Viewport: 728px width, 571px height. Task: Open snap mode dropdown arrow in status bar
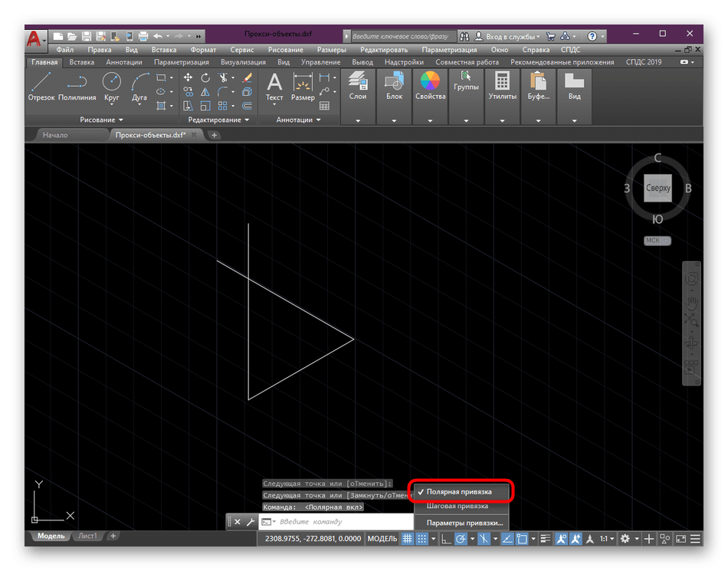tap(433, 539)
